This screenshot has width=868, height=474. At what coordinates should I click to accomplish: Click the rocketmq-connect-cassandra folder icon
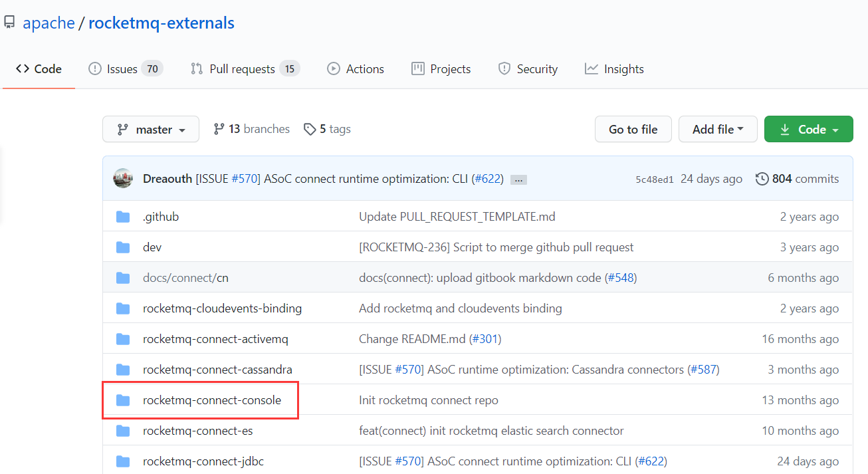[123, 370]
